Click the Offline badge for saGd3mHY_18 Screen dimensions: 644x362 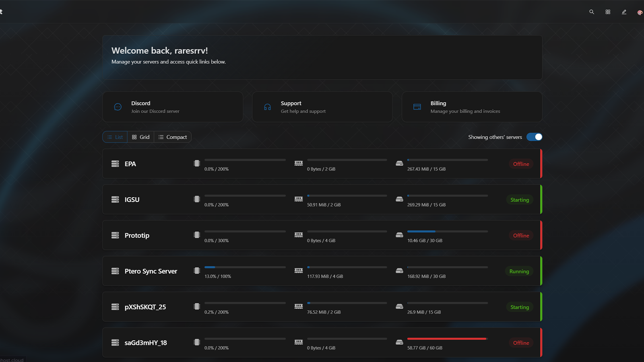point(521,343)
